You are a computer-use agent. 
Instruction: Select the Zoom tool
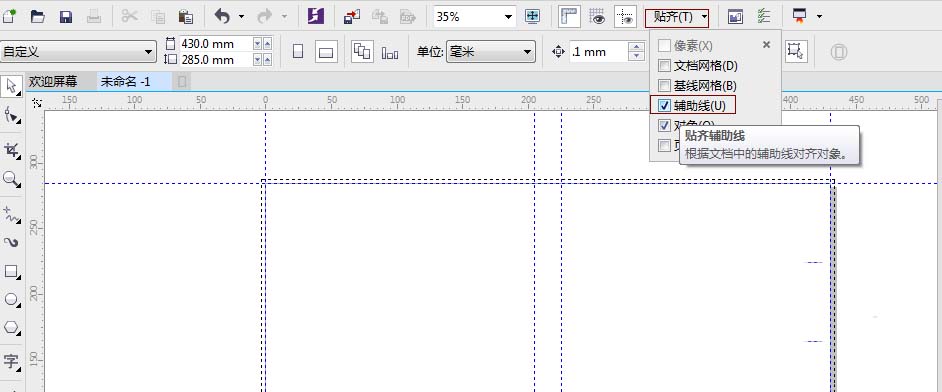11,178
